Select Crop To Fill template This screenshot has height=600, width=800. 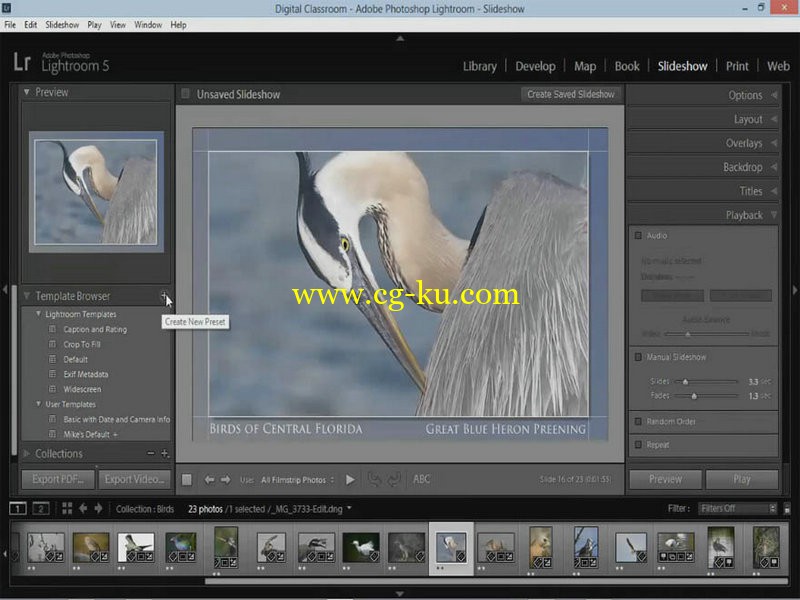pos(82,344)
